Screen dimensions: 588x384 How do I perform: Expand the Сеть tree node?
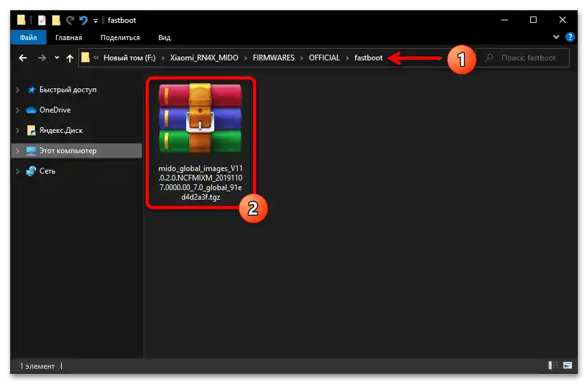tap(17, 171)
